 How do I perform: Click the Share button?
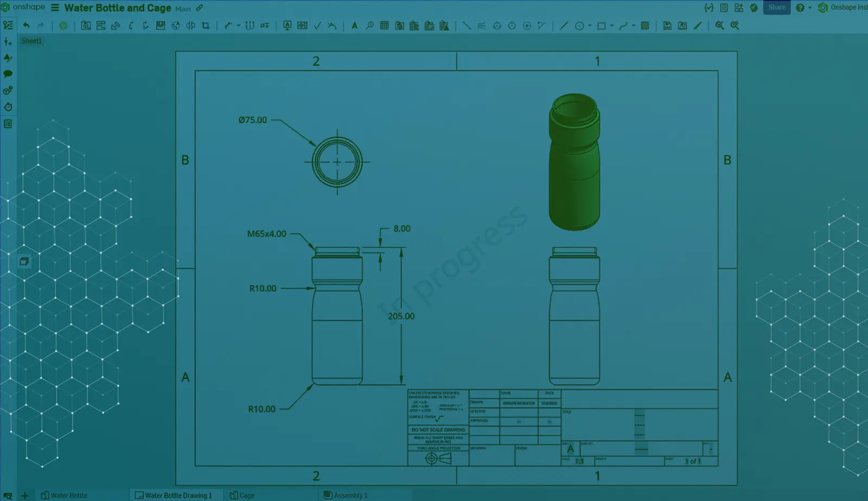pyautogui.click(x=776, y=8)
